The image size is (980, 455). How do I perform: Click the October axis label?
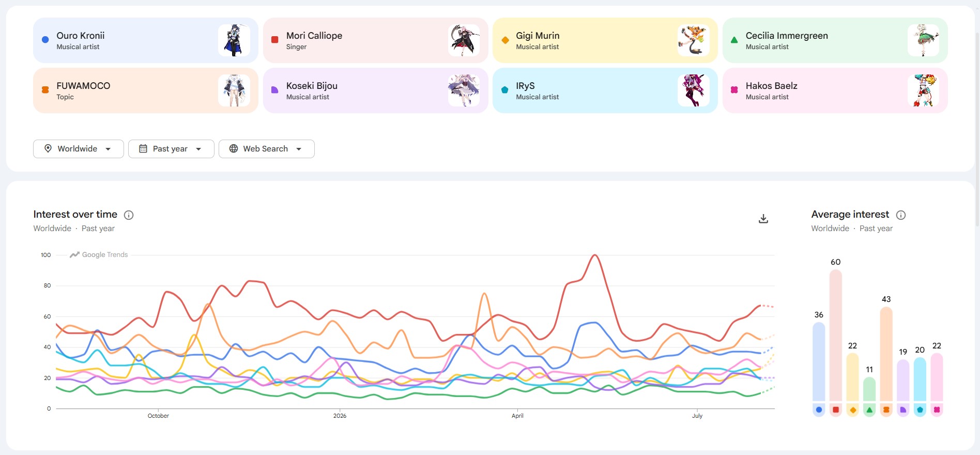(158, 416)
